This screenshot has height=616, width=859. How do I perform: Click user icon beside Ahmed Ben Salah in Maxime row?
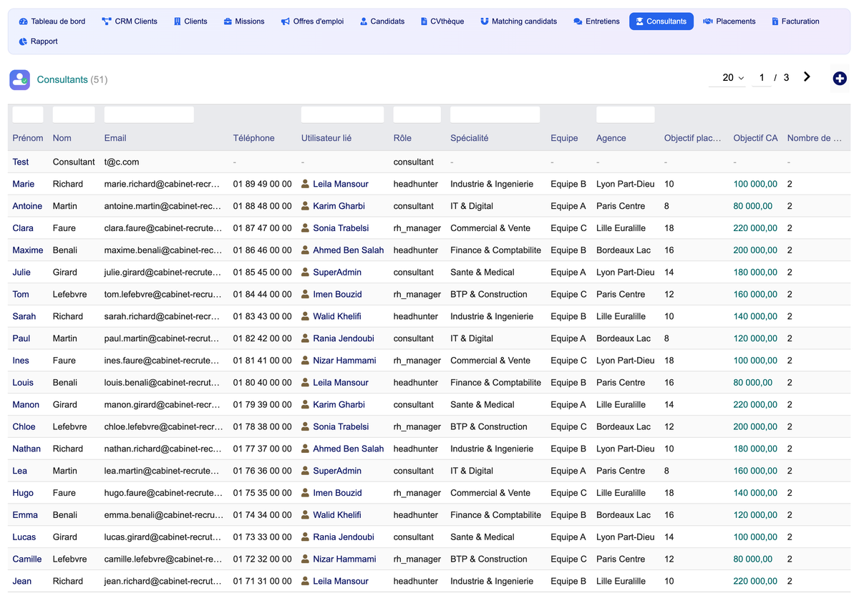click(306, 250)
